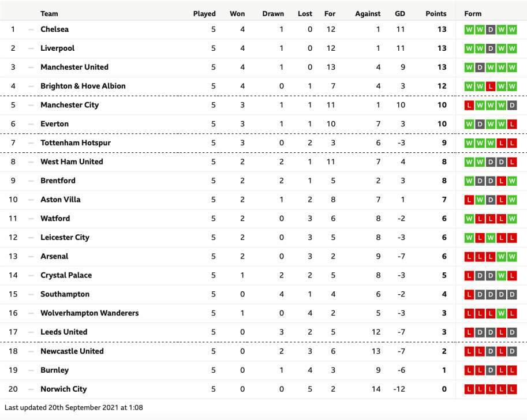Click Brentford's red loss form badge
The height and width of the screenshot is (420, 527).
[x=502, y=181]
